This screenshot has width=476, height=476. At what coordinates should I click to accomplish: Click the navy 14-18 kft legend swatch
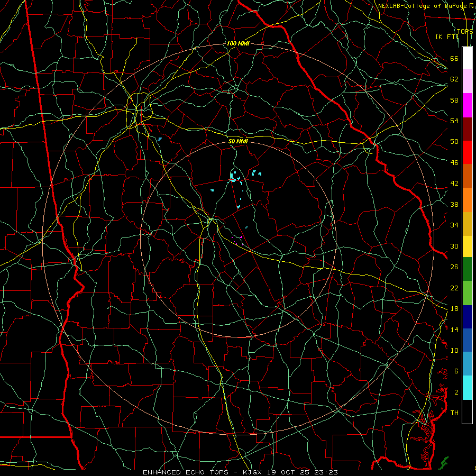coord(467,317)
